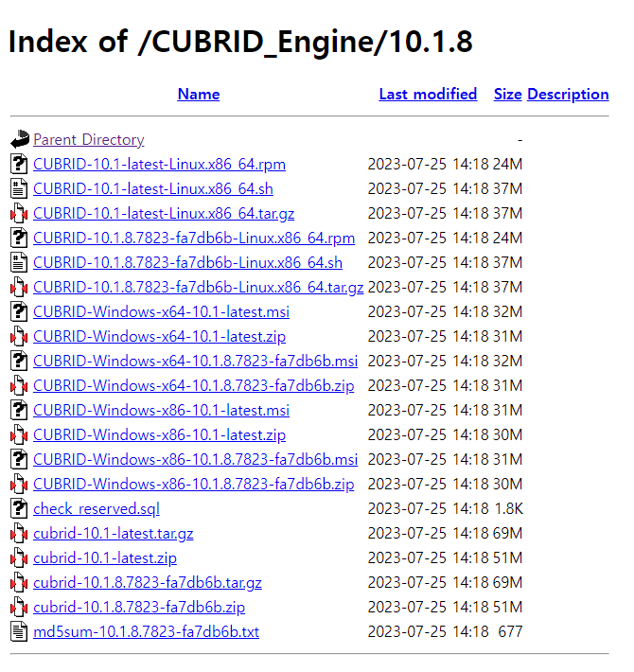
Task: Open cubrid-10.1.8.7823-fa7db6b.zip link
Action: tap(139, 608)
